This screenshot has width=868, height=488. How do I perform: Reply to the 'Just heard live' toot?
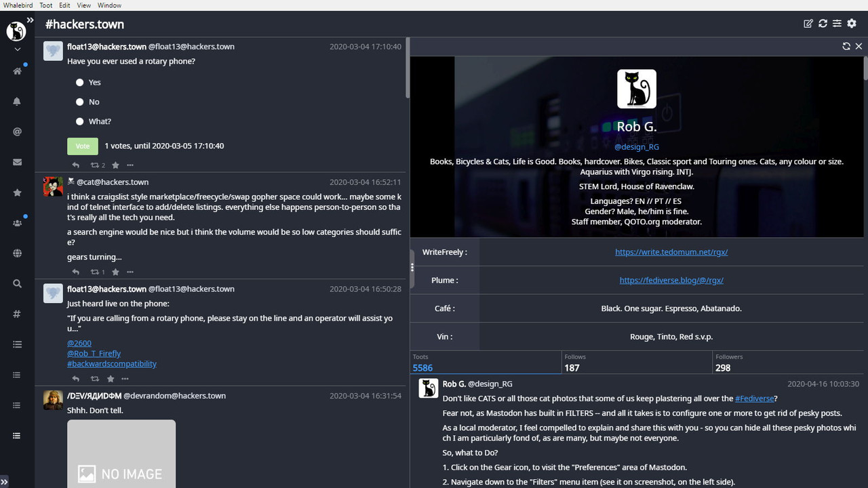click(76, 379)
